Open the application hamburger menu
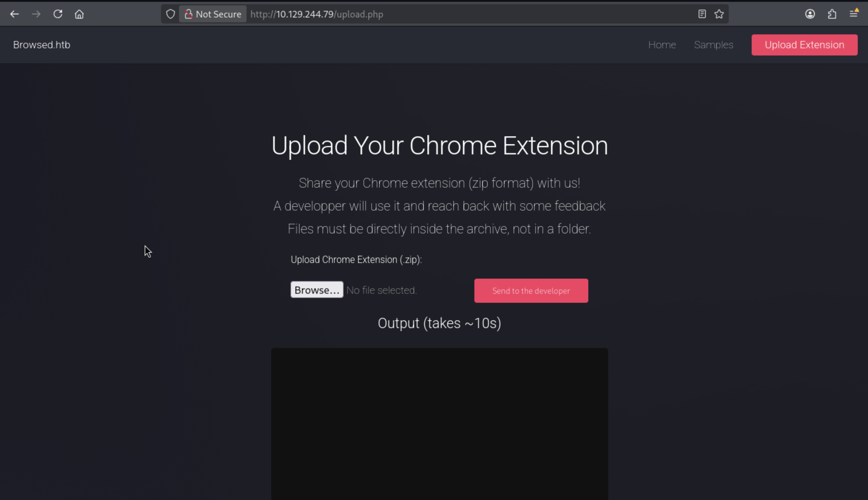This screenshot has width=868, height=500. (854, 14)
